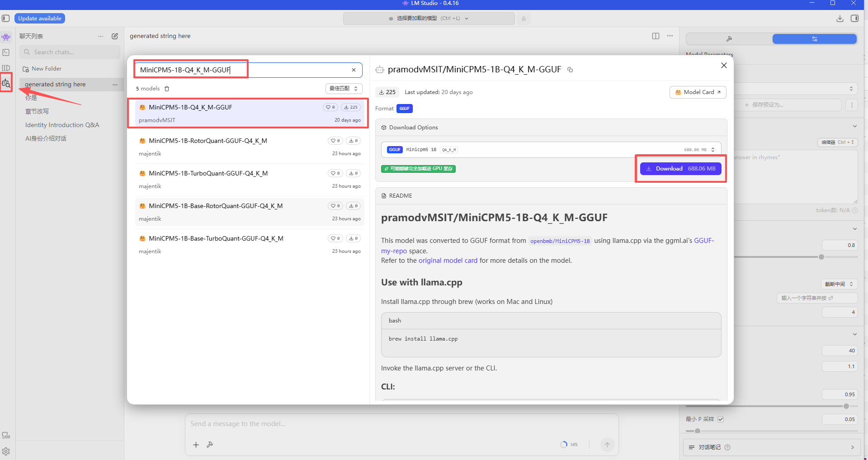
Task: Send the message with arrow button
Action: tap(607, 445)
